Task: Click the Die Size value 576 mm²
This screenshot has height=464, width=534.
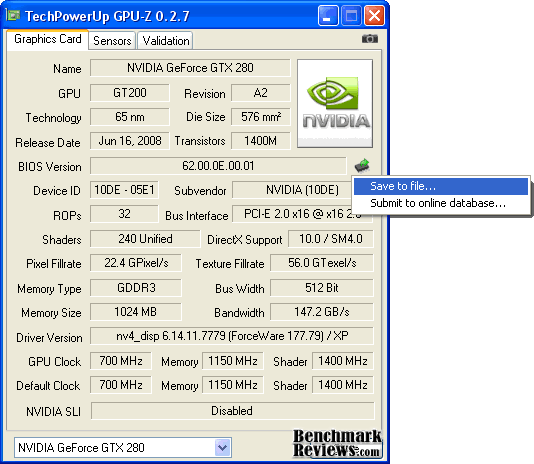Action: tap(261, 117)
